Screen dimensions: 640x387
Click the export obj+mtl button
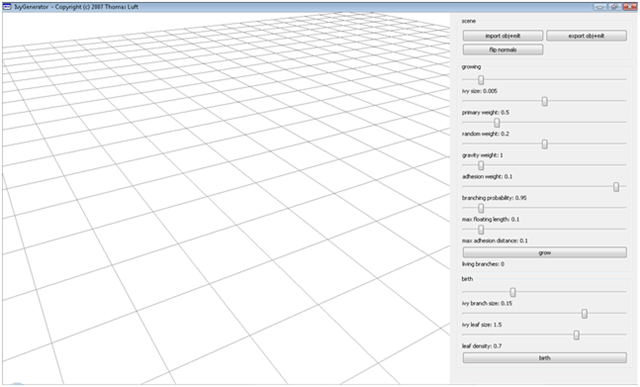point(586,36)
